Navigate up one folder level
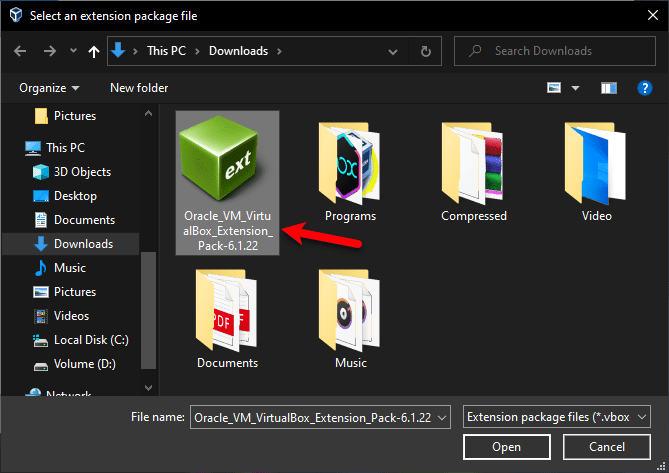669x473 pixels. coord(94,52)
